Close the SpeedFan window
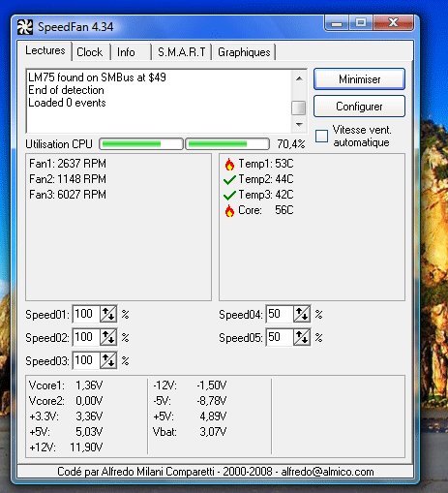 click(x=393, y=23)
